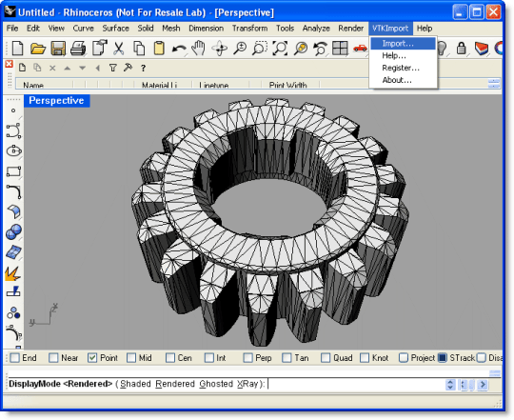Select the Point tool in left toolbar

click(x=13, y=110)
